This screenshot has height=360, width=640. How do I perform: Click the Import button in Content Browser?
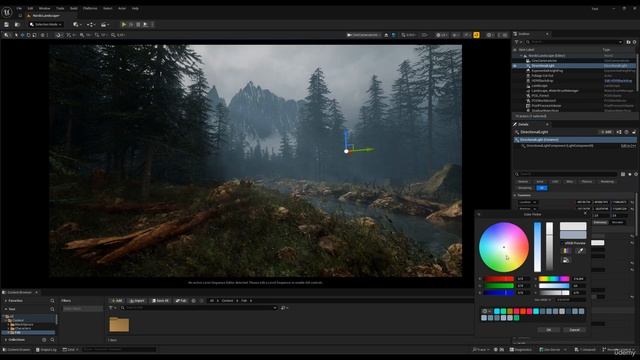(x=137, y=301)
